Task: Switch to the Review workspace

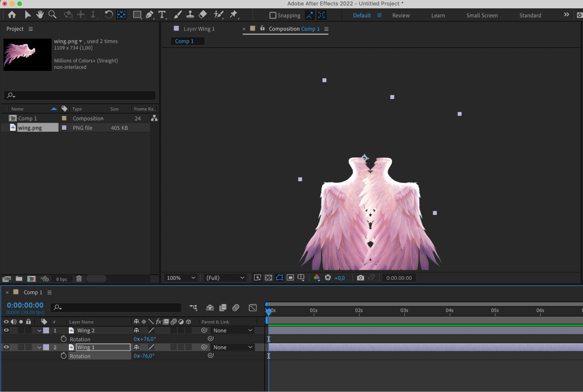Action: [401, 15]
